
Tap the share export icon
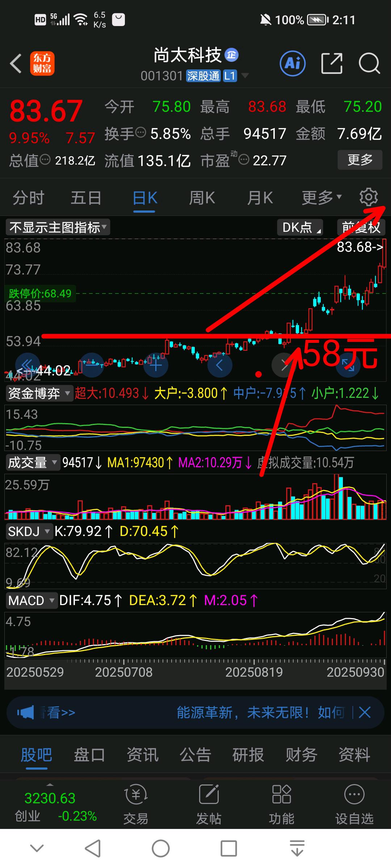pyautogui.click(x=332, y=64)
